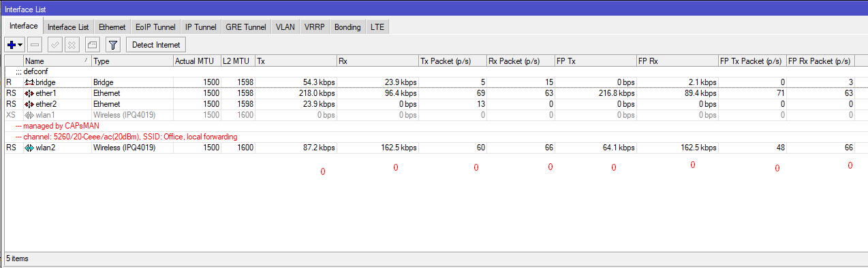Click the ether1 interface icon
The image size is (868, 268).
pyautogui.click(x=29, y=93)
